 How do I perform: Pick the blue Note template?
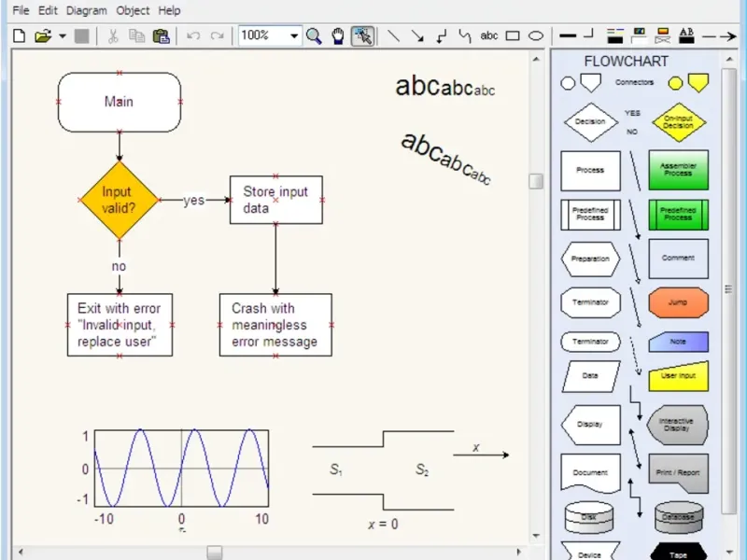coord(679,342)
